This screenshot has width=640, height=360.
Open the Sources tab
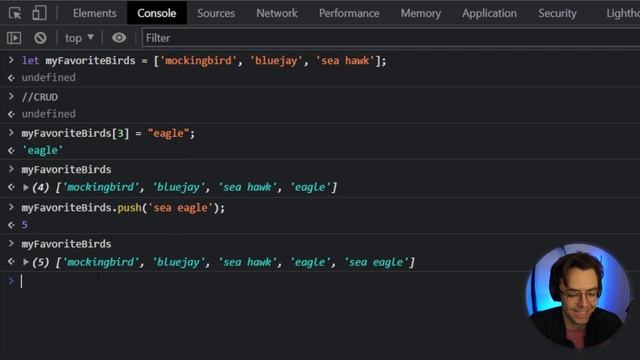(216, 13)
